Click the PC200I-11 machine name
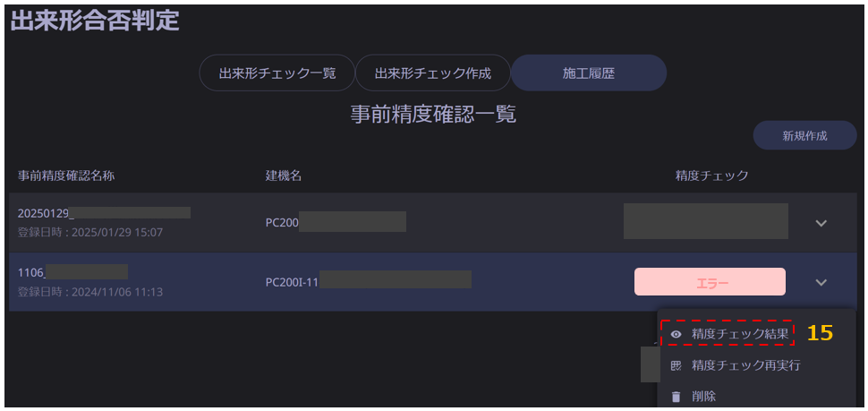This screenshot has width=868, height=411. click(x=293, y=282)
